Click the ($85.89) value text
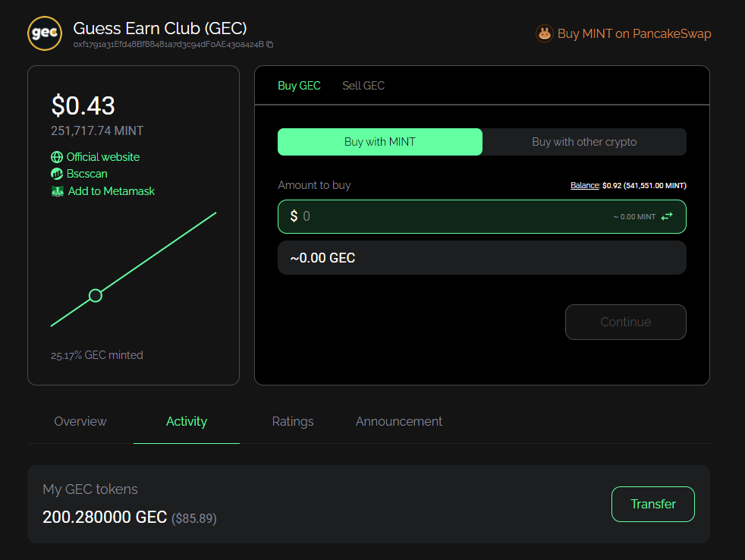The width and height of the screenshot is (745, 560). (194, 518)
